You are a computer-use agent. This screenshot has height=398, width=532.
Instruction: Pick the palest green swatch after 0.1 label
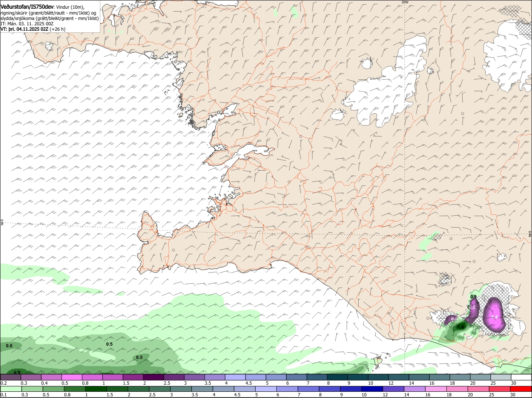[x=11, y=389]
